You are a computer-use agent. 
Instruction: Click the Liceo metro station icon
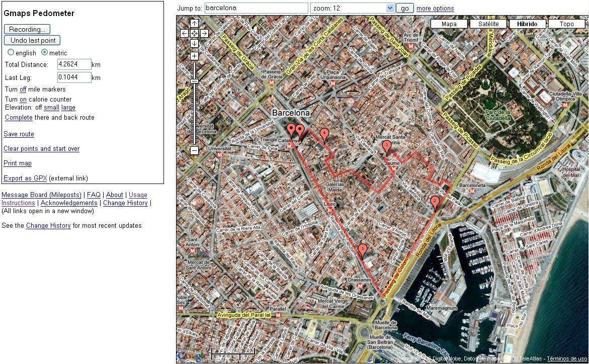pos(330,210)
